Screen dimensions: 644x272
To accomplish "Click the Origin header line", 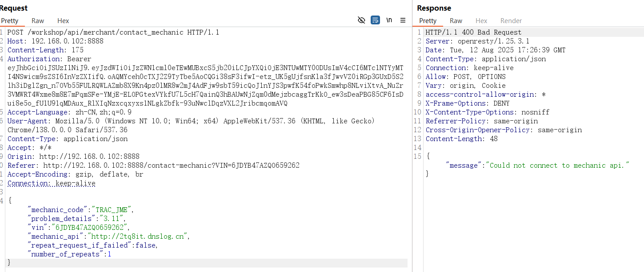I will tap(73, 157).
